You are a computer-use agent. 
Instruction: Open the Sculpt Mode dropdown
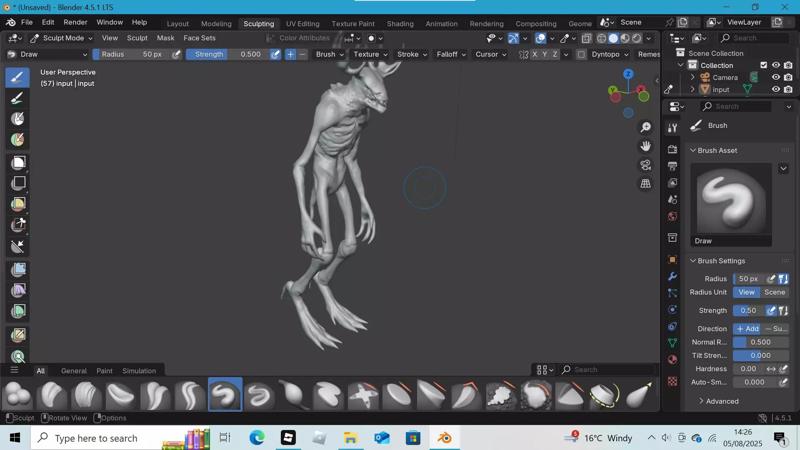click(x=61, y=38)
